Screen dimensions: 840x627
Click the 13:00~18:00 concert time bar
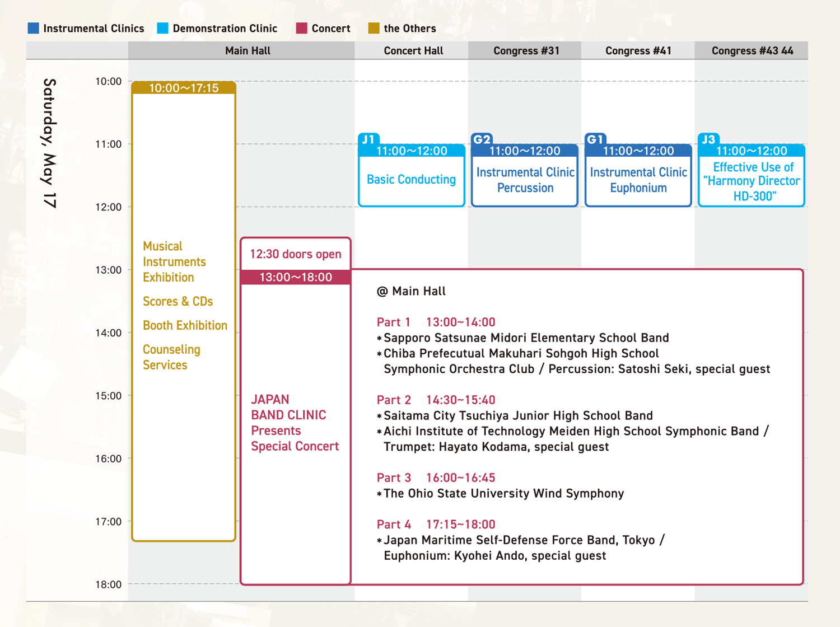(295, 277)
